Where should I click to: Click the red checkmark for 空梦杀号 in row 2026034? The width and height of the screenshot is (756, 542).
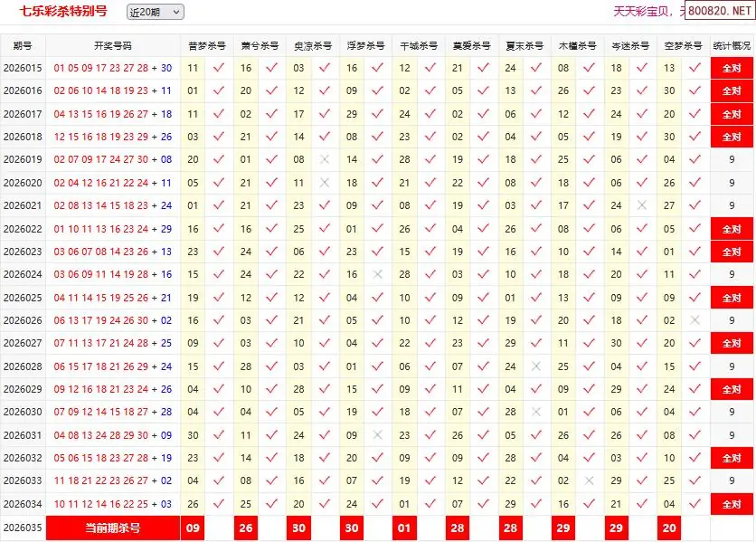tap(695, 504)
